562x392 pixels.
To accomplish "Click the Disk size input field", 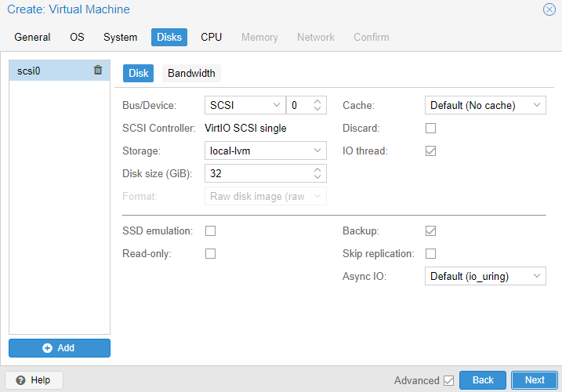I will pos(256,173).
